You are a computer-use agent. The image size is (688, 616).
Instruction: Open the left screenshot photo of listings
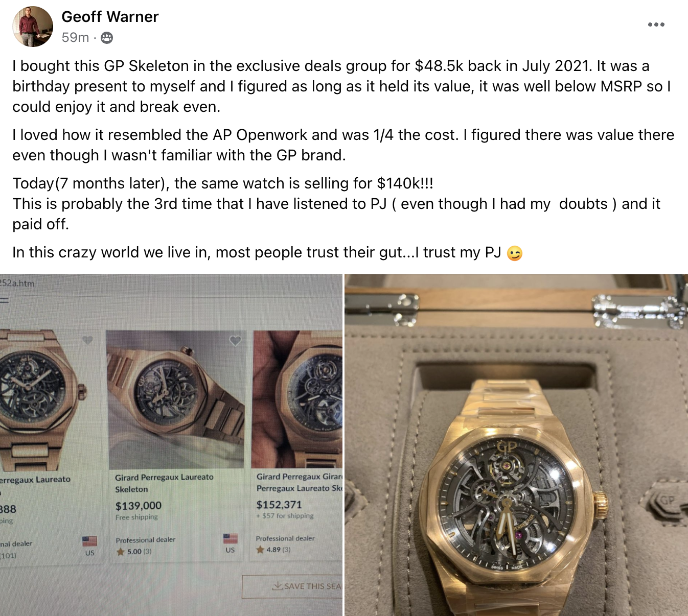point(171,445)
